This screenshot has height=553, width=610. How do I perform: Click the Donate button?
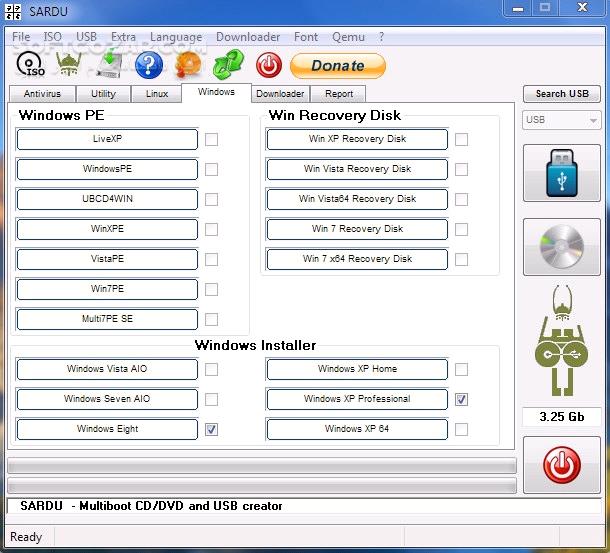[338, 66]
